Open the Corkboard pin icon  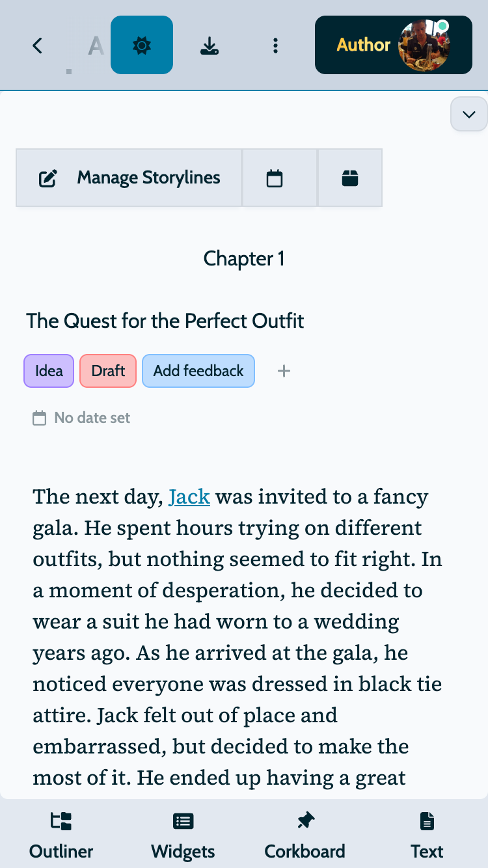(x=305, y=822)
